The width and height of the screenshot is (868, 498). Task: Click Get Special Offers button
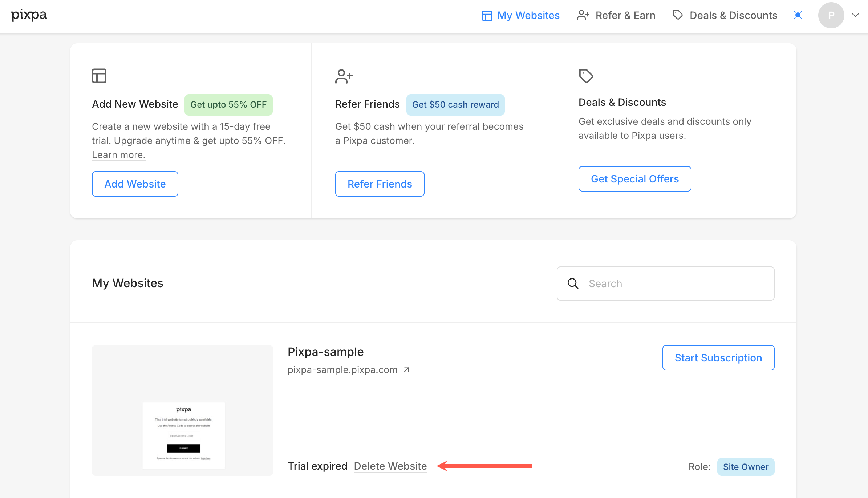pyautogui.click(x=634, y=179)
